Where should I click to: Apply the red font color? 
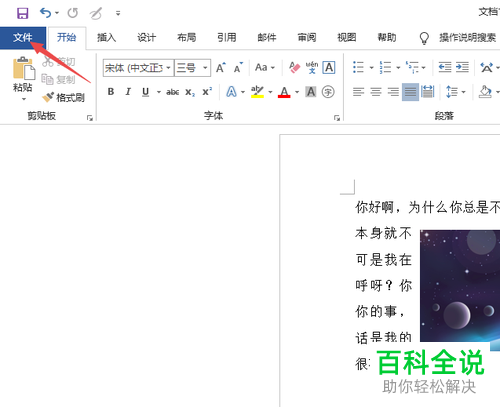[x=284, y=92]
